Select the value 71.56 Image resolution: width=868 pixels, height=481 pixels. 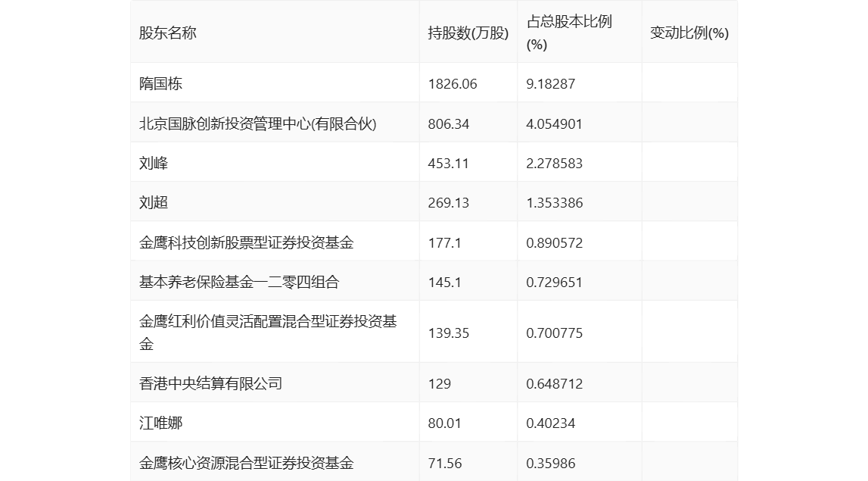(x=444, y=464)
